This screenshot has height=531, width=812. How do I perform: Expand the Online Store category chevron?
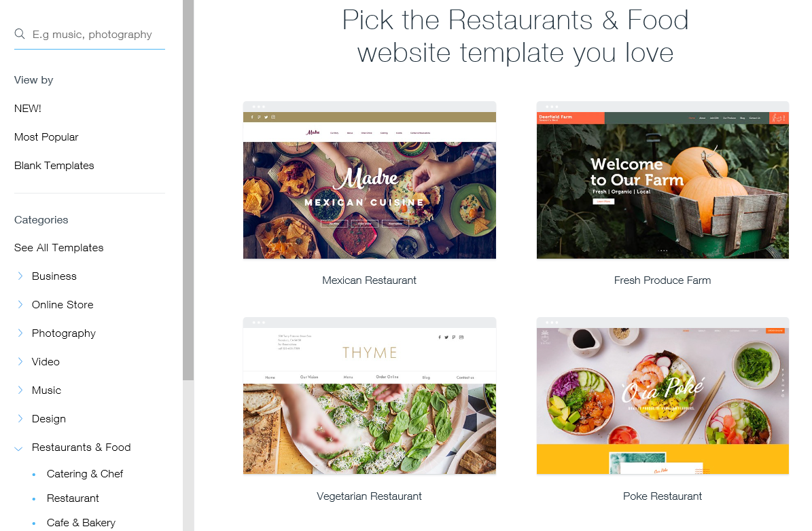[x=20, y=304]
